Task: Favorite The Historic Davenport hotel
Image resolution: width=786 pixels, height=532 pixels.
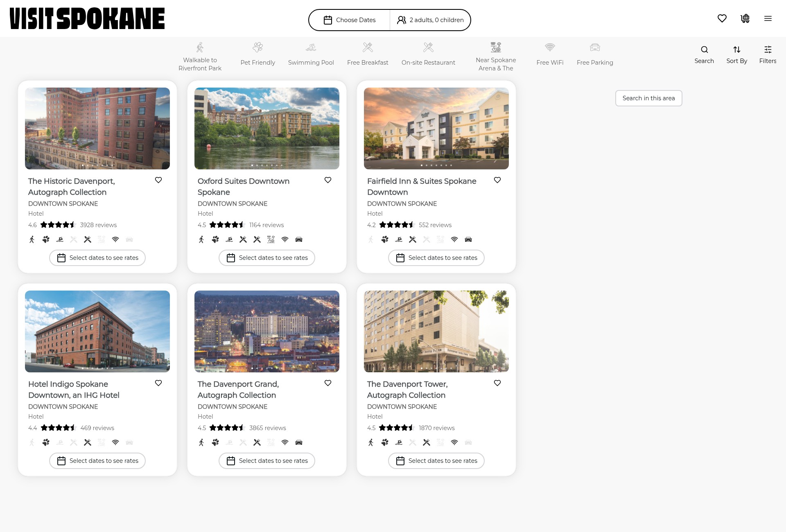Action: (158, 180)
